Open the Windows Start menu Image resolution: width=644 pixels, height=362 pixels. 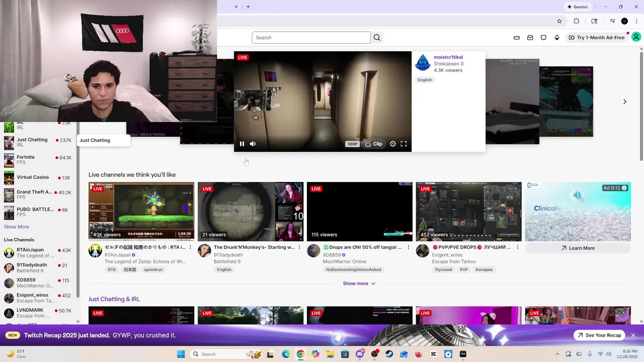pyautogui.click(x=181, y=354)
